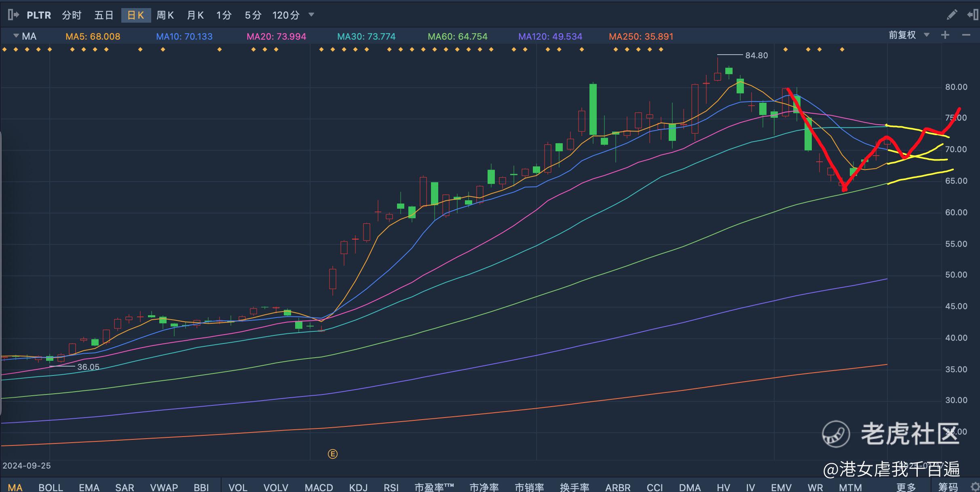Switch to 1分 one-minute chart
This screenshot has width=980, height=492.
pyautogui.click(x=224, y=15)
